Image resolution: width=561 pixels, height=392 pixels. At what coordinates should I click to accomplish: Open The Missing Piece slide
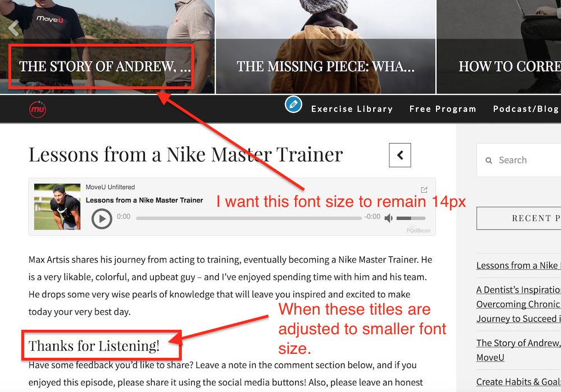[325, 67]
